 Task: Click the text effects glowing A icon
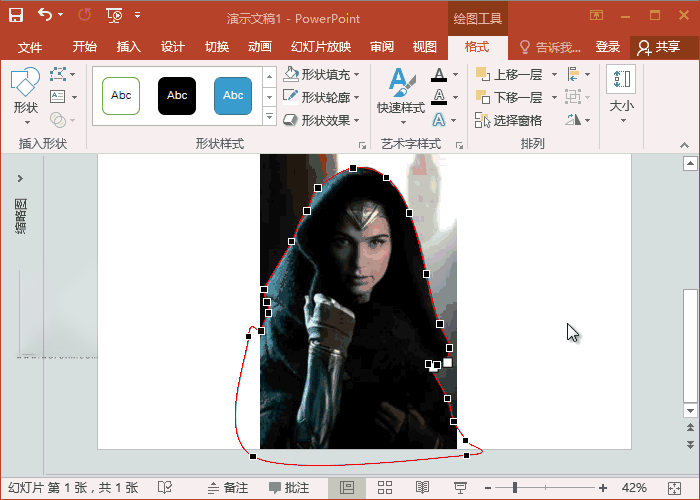point(439,120)
